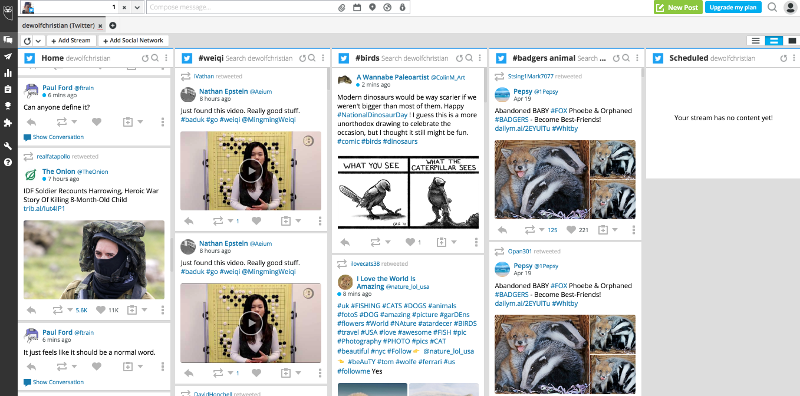800x396 pixels.
Task: Switch to standard stream view
Action: pyautogui.click(x=774, y=41)
